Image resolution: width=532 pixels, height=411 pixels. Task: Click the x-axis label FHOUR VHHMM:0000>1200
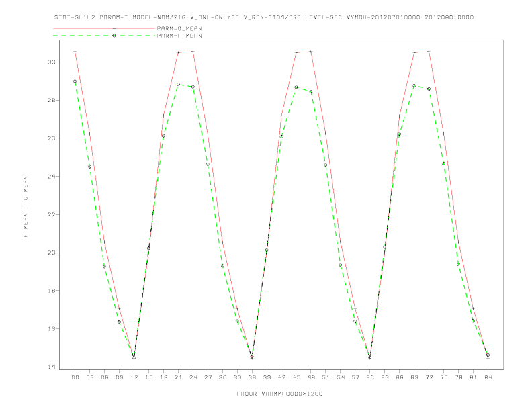pos(279,394)
